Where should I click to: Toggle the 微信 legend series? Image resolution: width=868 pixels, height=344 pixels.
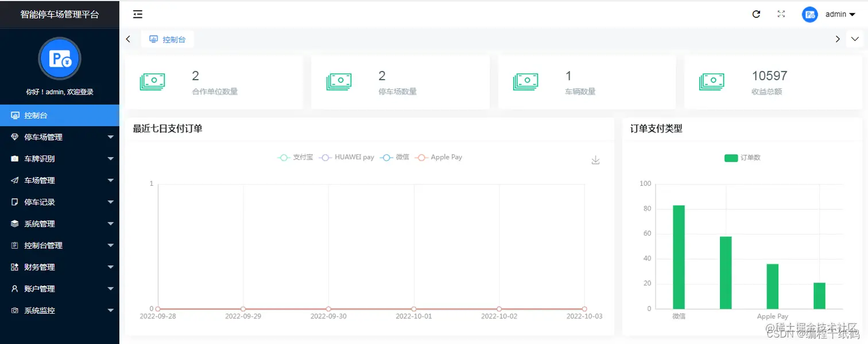coord(394,157)
